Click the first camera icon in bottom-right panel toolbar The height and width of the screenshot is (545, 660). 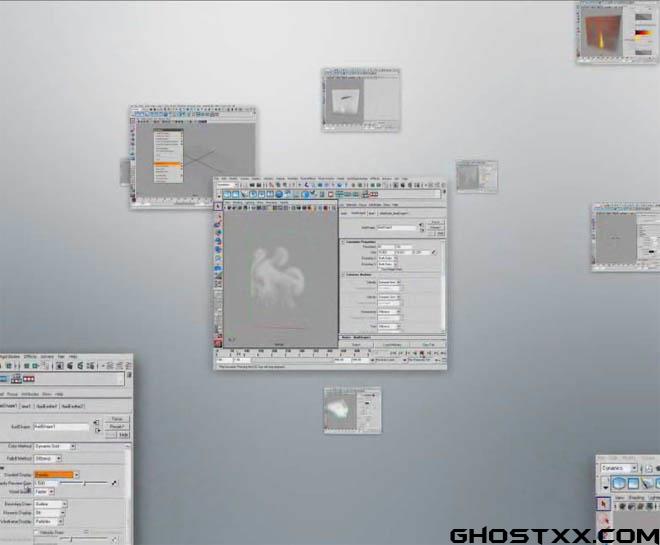click(x=622, y=507)
